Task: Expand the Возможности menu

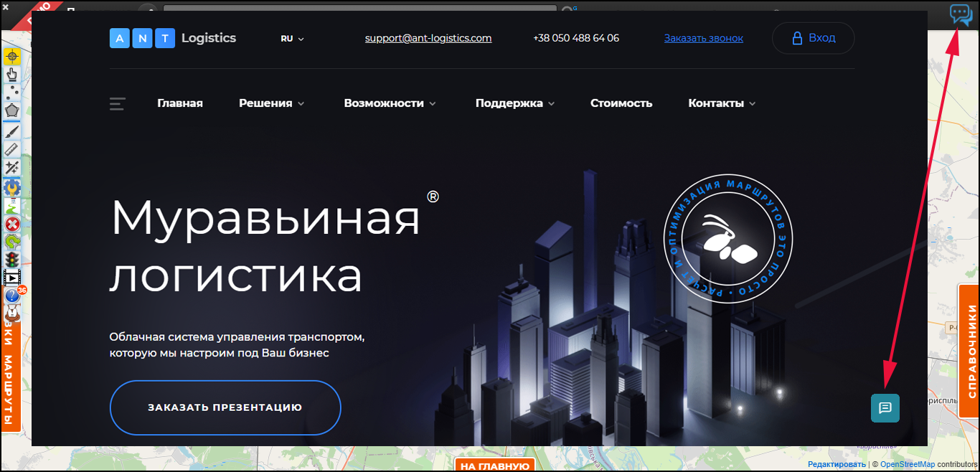Action: tap(390, 103)
